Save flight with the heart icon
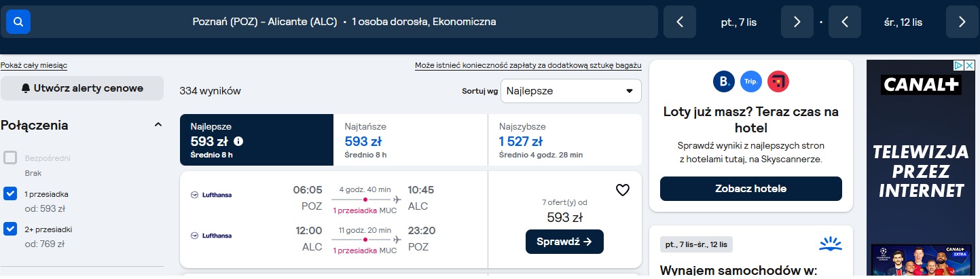The height and width of the screenshot is (279, 980). pos(623,190)
